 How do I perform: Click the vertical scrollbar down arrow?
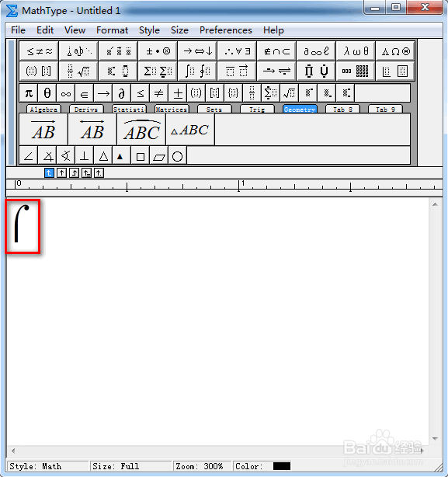point(435,439)
